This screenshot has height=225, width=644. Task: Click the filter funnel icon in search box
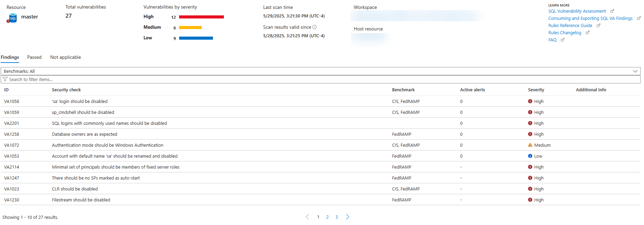click(x=5, y=79)
